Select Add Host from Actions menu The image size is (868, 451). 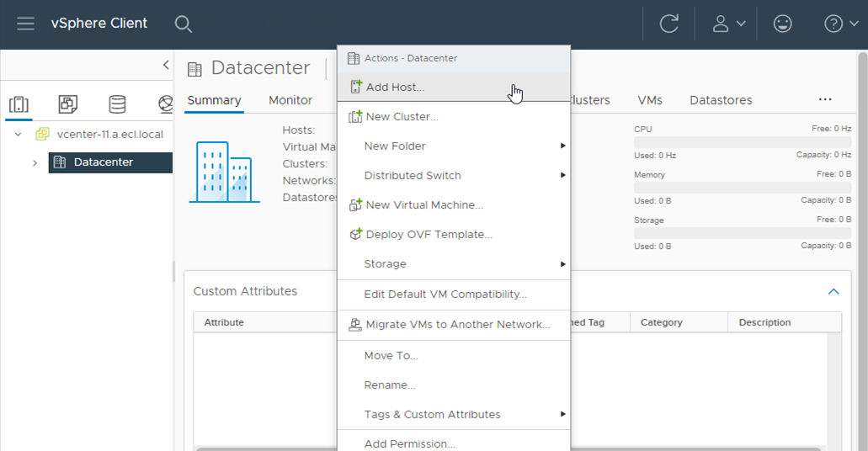tap(394, 88)
